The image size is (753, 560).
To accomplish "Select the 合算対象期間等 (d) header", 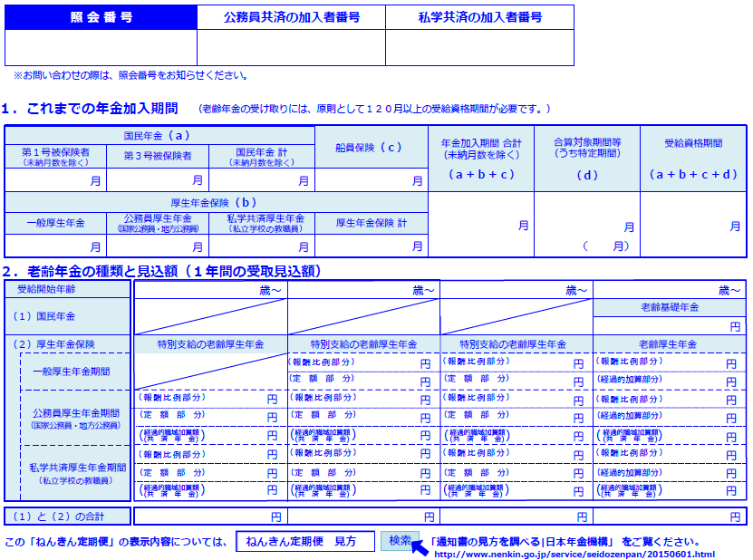I will click(x=587, y=159).
